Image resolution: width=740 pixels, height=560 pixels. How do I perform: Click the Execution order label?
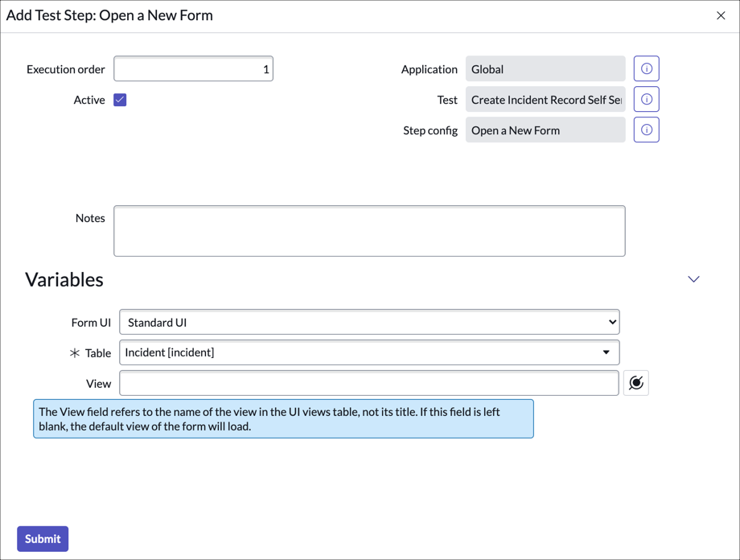(66, 69)
